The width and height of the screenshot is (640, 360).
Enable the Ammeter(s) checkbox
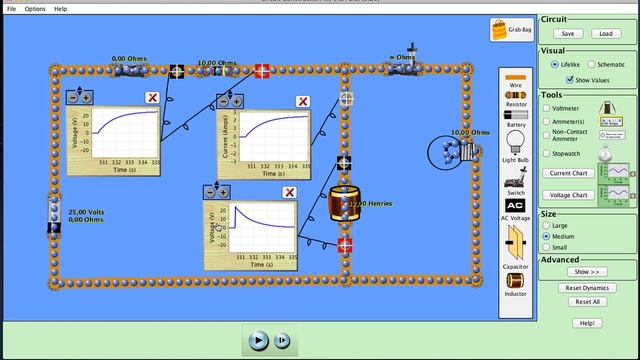point(547,121)
